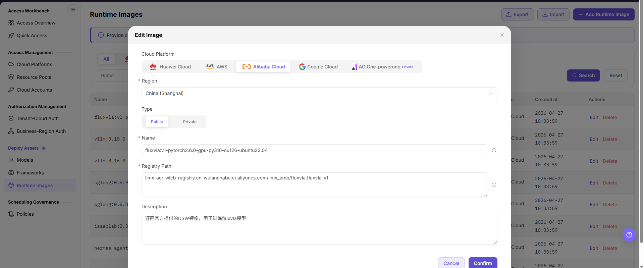644x268 pixels.
Task: Open Policies under Scheduling Governance
Action: click(x=25, y=214)
